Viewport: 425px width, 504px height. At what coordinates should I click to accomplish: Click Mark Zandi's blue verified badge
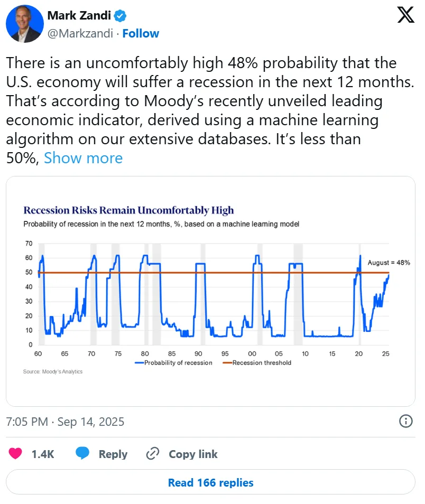pos(121,15)
